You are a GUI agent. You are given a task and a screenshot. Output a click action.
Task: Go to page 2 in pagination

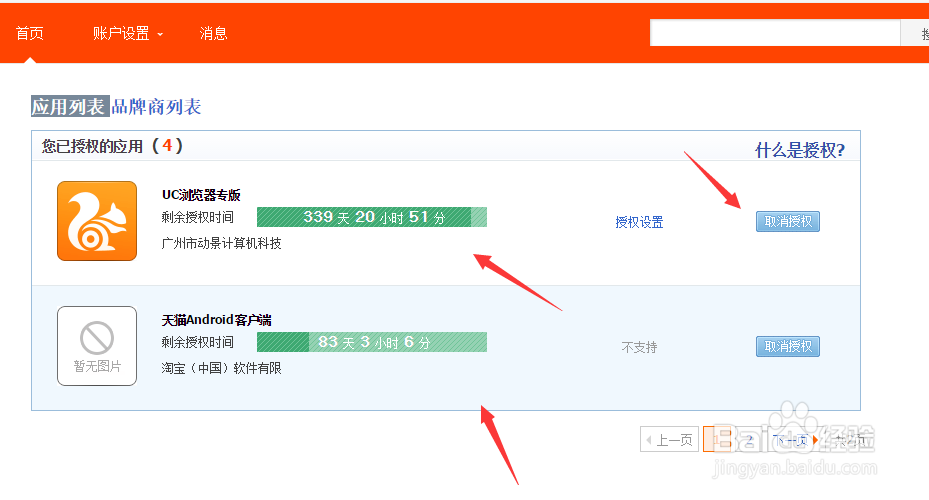749,440
